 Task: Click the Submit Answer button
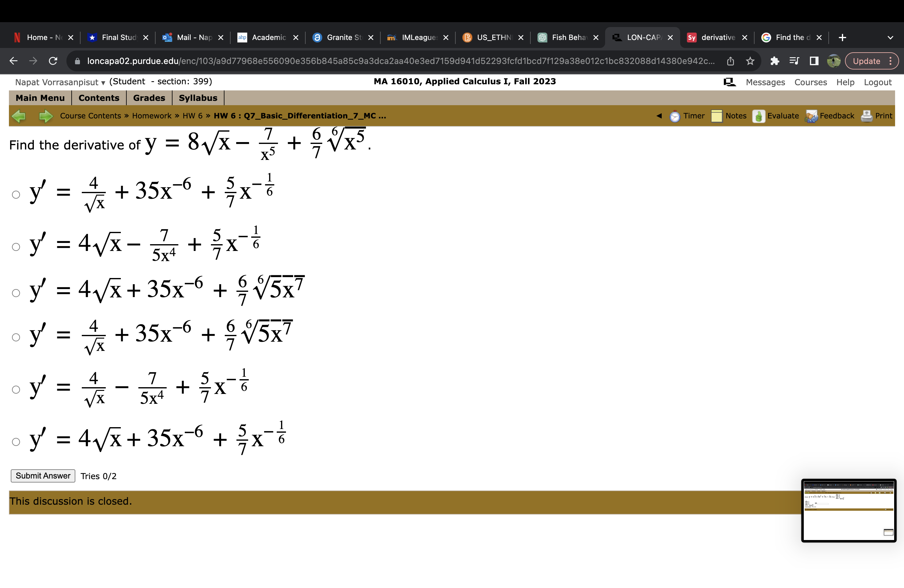click(42, 475)
